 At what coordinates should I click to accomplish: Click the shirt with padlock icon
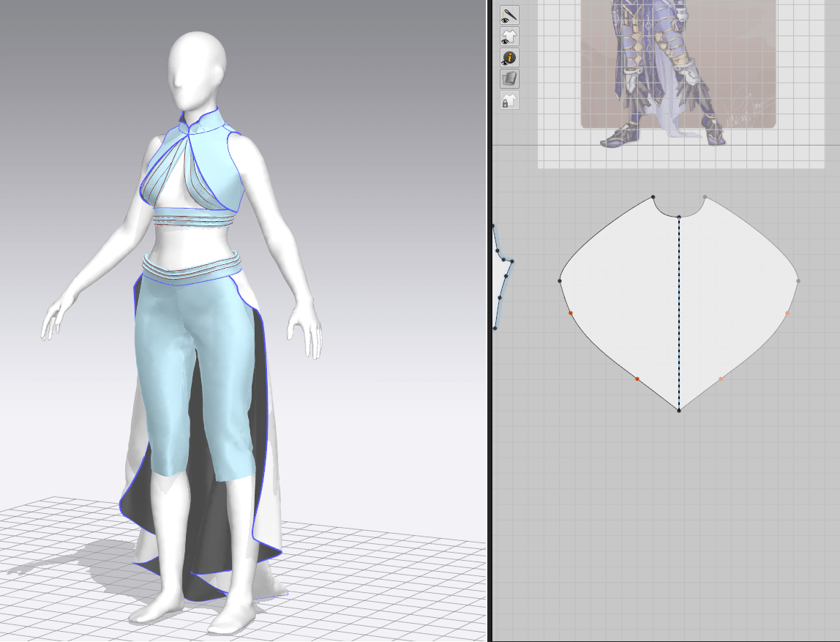(509, 100)
